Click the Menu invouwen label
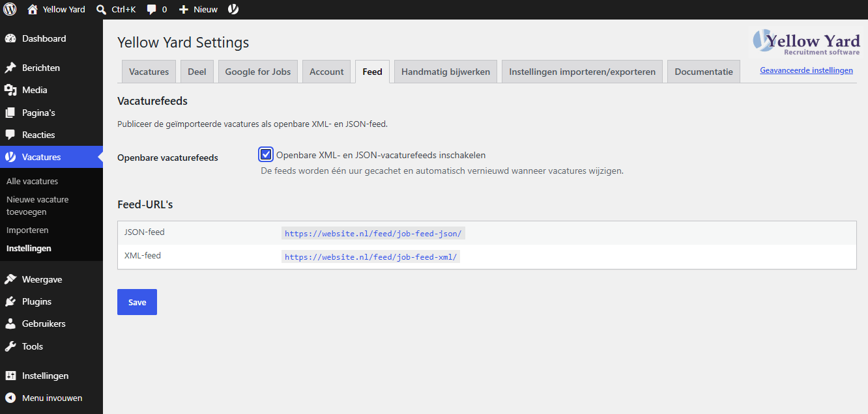 click(x=52, y=398)
